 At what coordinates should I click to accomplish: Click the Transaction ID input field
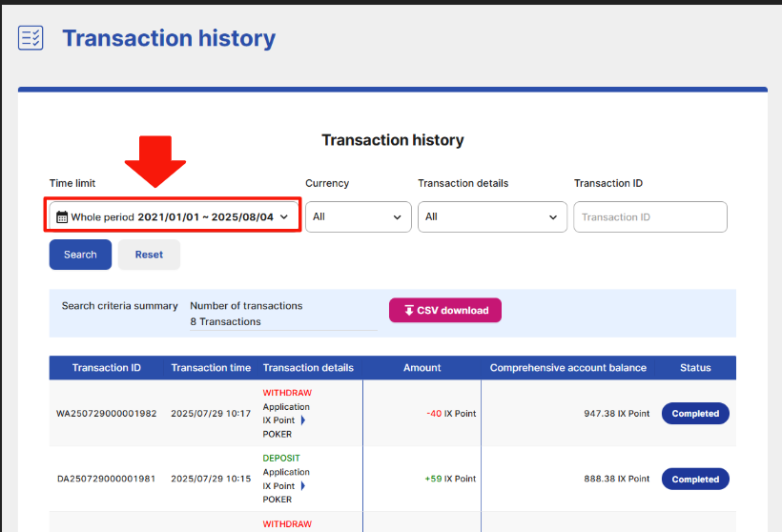point(650,216)
